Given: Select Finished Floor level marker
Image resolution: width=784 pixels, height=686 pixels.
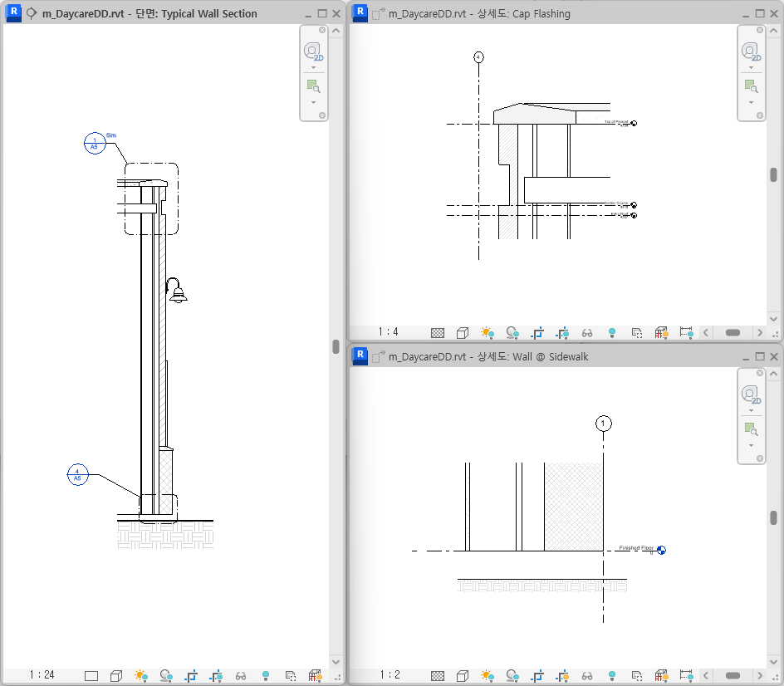Looking at the screenshot, I should coord(661,551).
